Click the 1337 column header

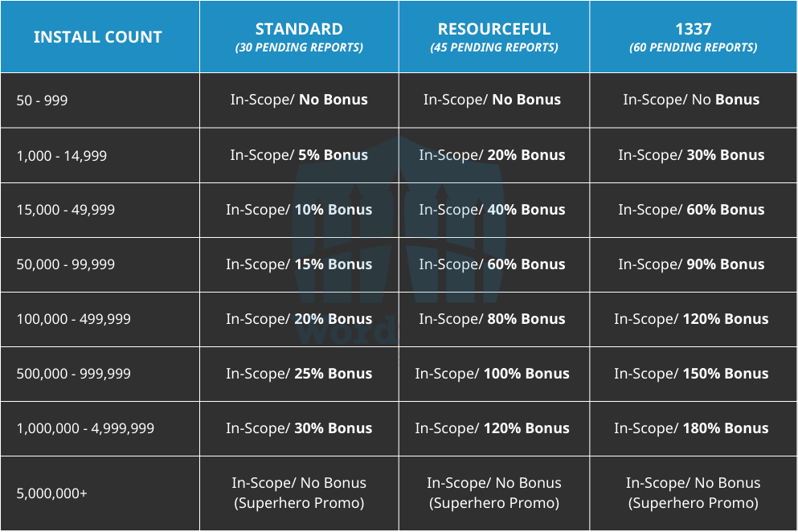tap(693, 37)
